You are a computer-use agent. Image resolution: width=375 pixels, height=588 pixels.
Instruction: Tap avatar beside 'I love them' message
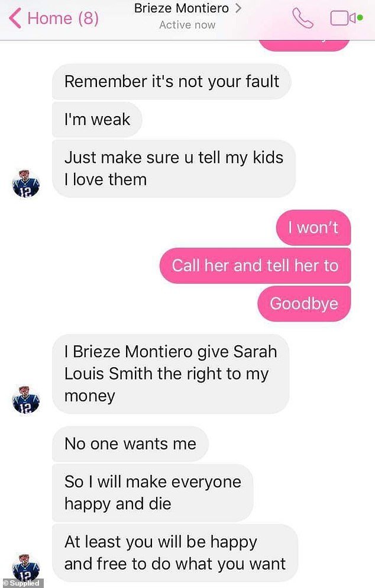(26, 184)
